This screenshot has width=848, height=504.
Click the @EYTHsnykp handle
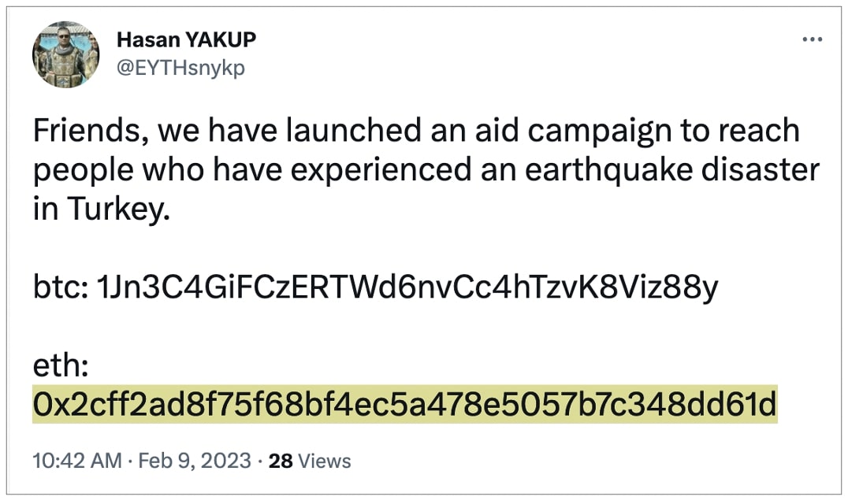point(181,68)
